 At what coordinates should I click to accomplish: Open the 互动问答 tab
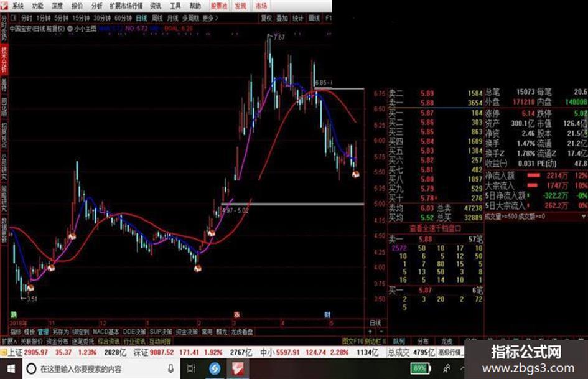point(160,341)
